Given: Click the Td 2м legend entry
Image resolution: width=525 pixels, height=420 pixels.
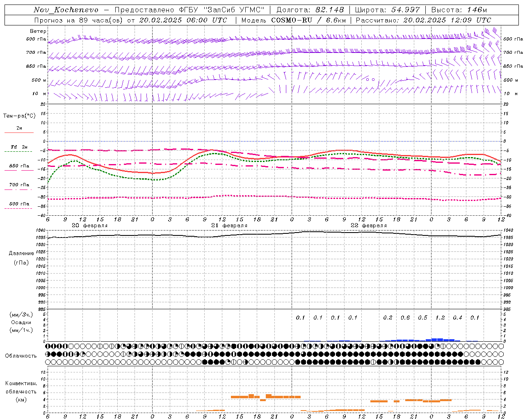Looking at the screenshot, I should (19, 147).
